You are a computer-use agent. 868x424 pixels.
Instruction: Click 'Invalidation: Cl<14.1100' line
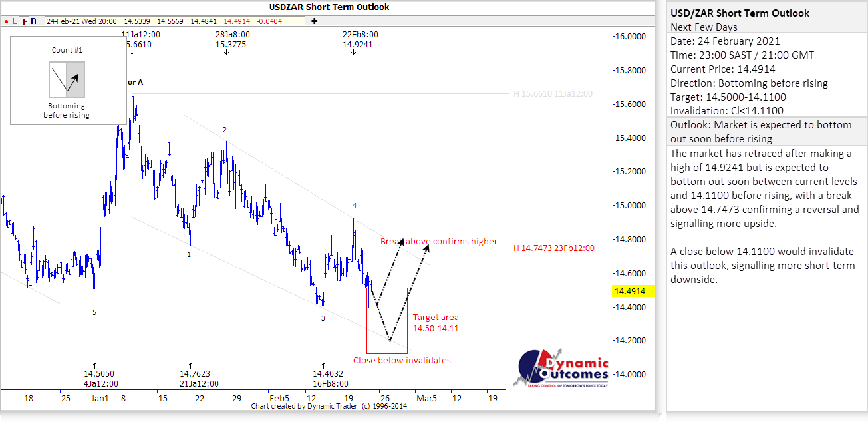coord(727,111)
